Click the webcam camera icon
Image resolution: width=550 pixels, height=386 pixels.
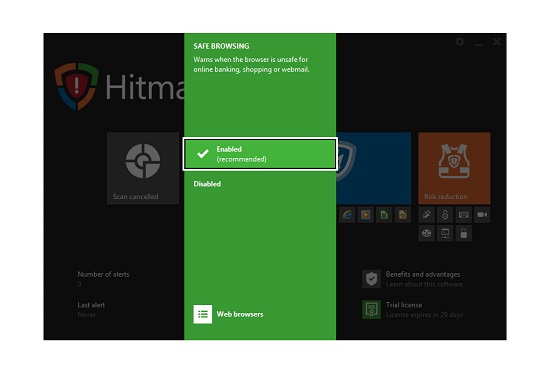pyautogui.click(x=482, y=215)
